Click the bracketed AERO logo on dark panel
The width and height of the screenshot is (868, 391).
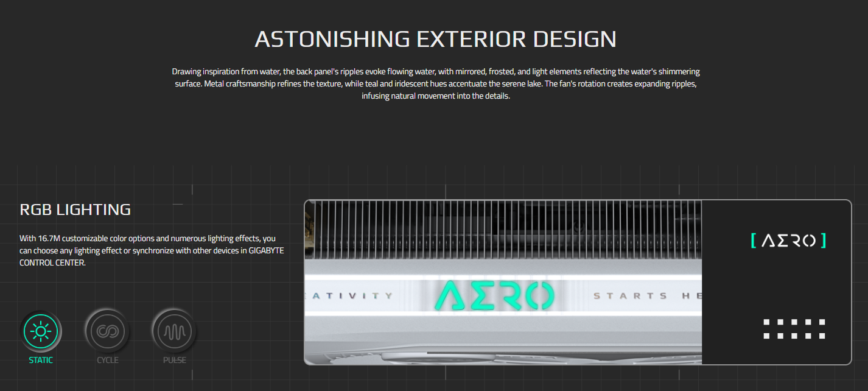click(x=788, y=241)
